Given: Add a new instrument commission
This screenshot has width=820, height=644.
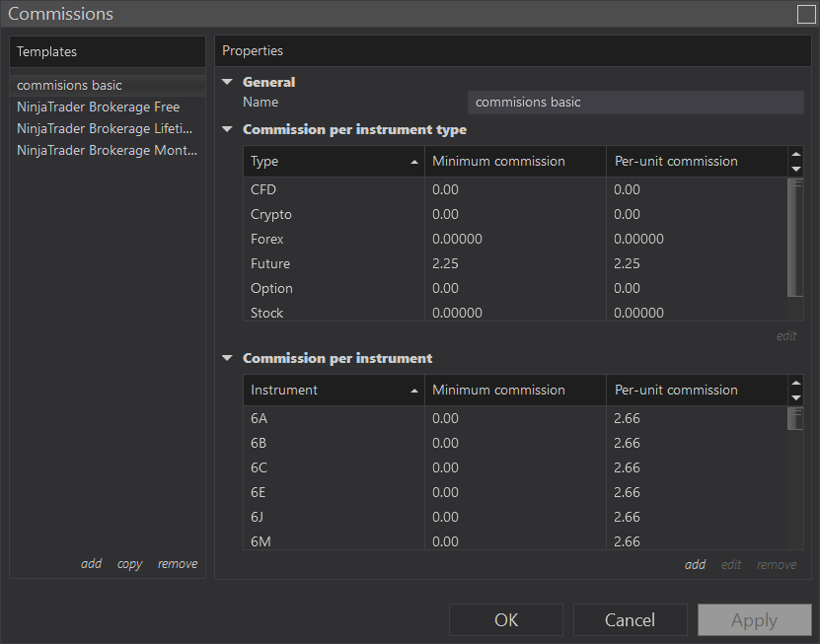Looking at the screenshot, I should coord(695,565).
